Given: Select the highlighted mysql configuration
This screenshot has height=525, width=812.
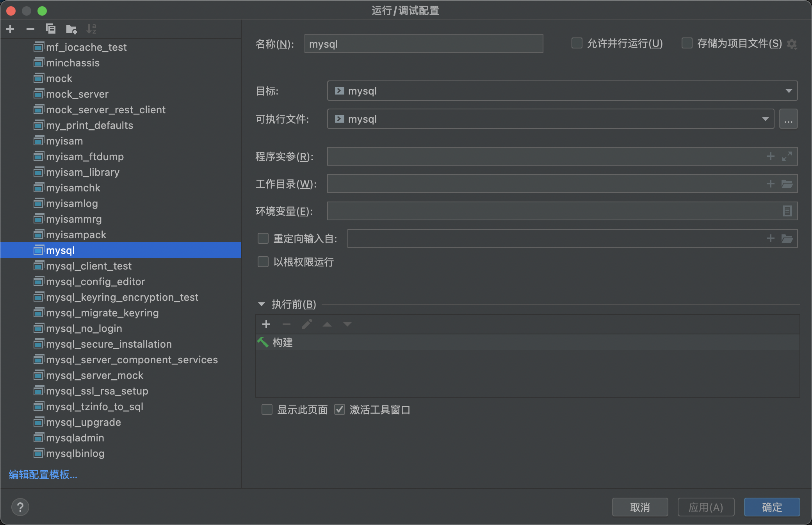Looking at the screenshot, I should pyautogui.click(x=121, y=250).
